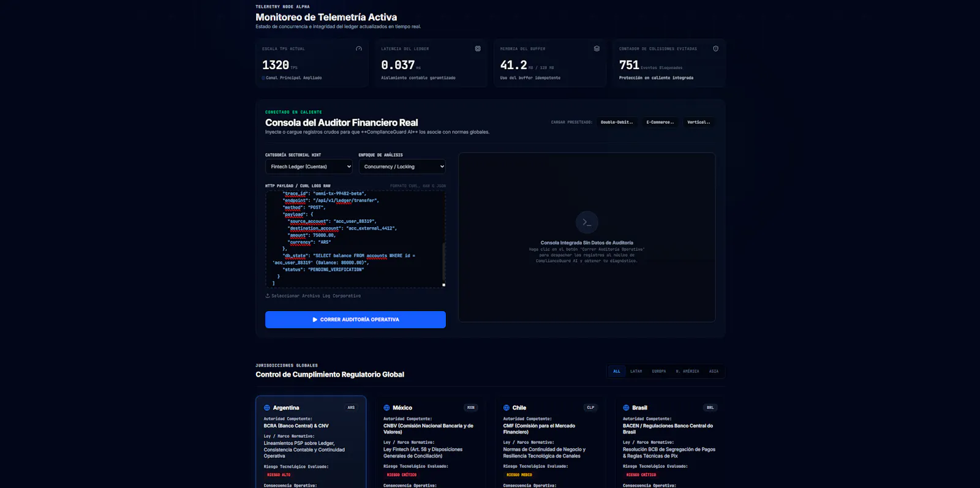
Task: Click Protección en caliente integrada text
Action: coord(656,78)
